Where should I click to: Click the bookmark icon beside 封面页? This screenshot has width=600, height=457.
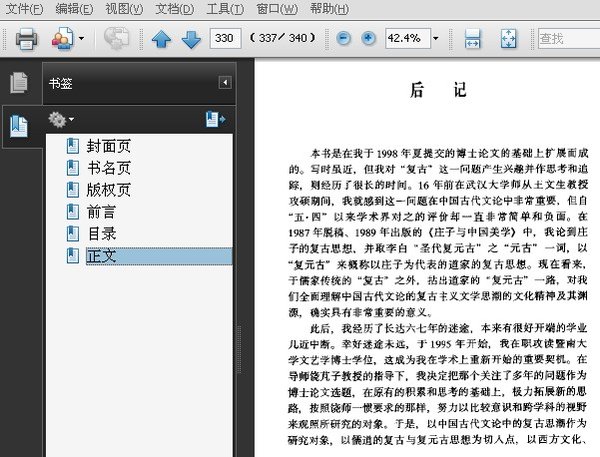click(x=73, y=146)
